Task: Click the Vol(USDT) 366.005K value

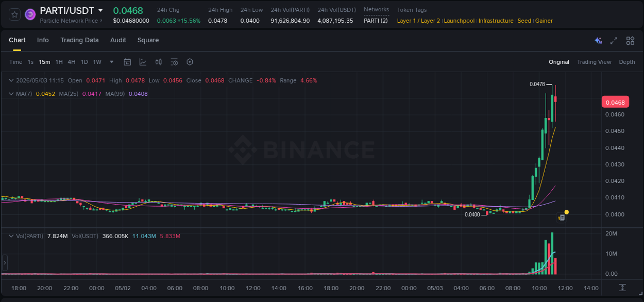Action: 115,236
